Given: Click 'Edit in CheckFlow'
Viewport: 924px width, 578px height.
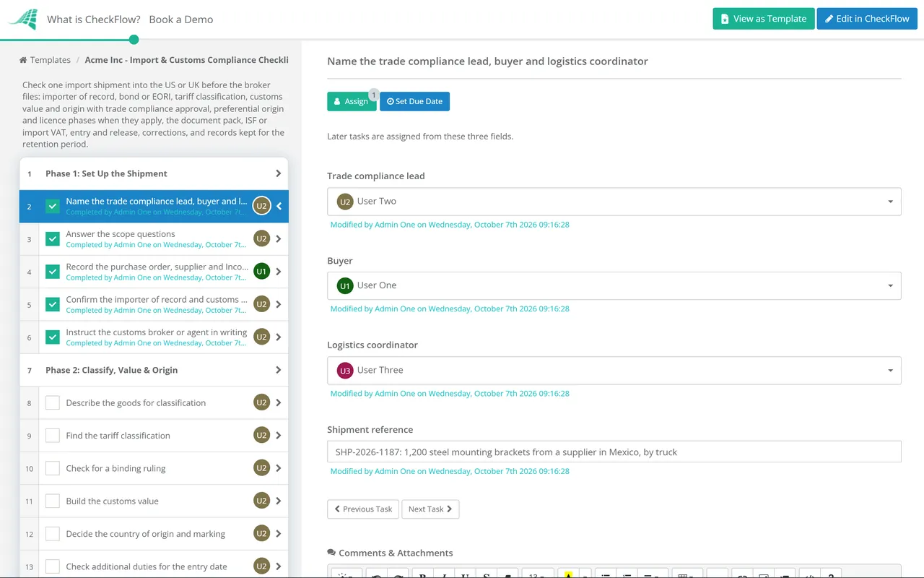Looking at the screenshot, I should point(867,19).
